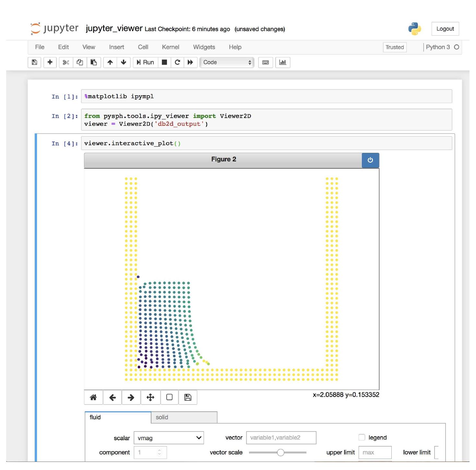Open the Widgets menu
The width and height of the screenshot is (476, 470).
[204, 47]
